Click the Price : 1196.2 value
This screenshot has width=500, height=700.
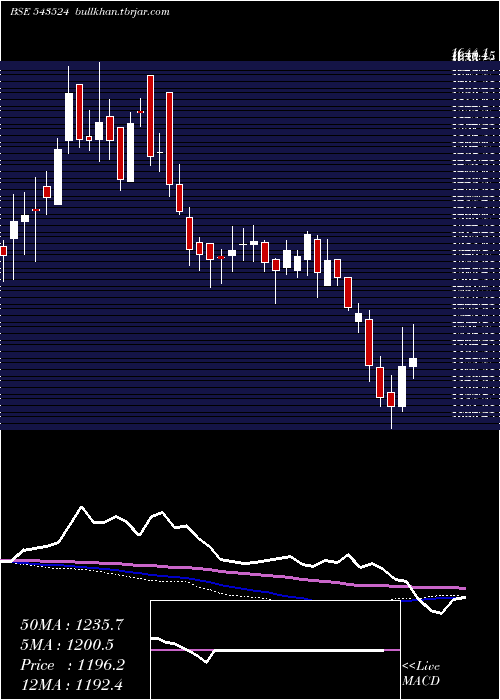tap(72, 665)
